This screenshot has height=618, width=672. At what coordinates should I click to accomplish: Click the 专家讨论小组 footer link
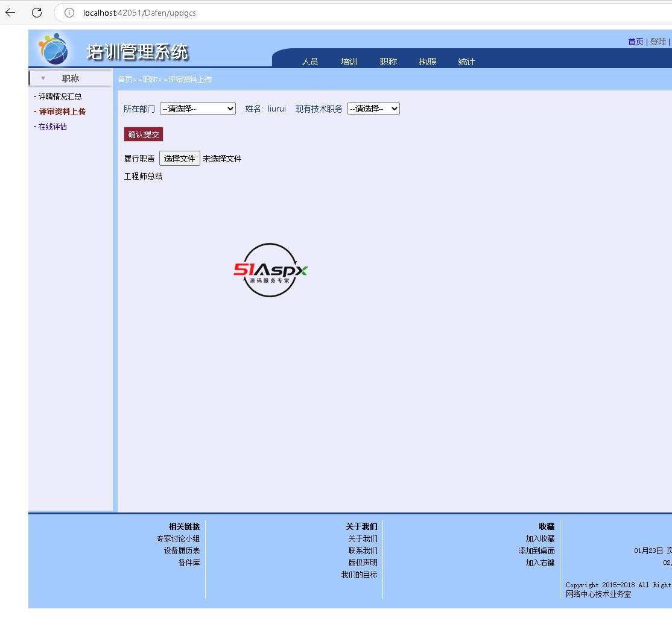pos(178,538)
